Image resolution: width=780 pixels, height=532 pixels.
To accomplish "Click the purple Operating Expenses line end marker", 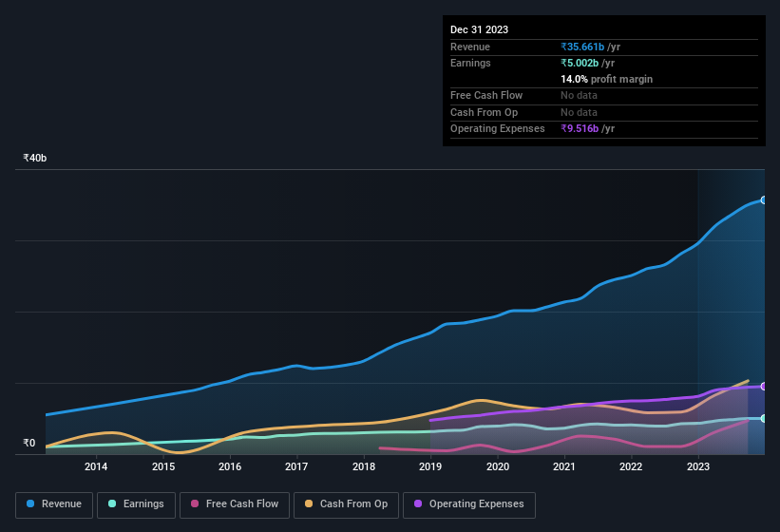I will (764, 387).
